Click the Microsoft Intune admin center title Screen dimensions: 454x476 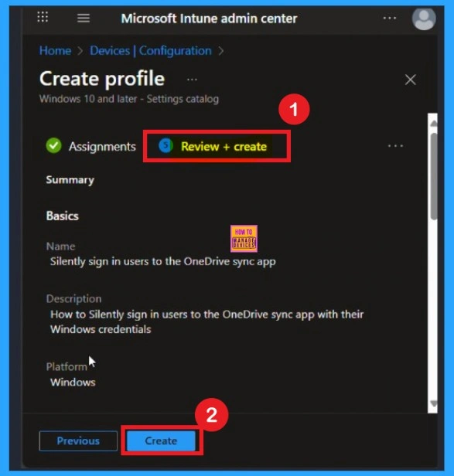point(209,19)
